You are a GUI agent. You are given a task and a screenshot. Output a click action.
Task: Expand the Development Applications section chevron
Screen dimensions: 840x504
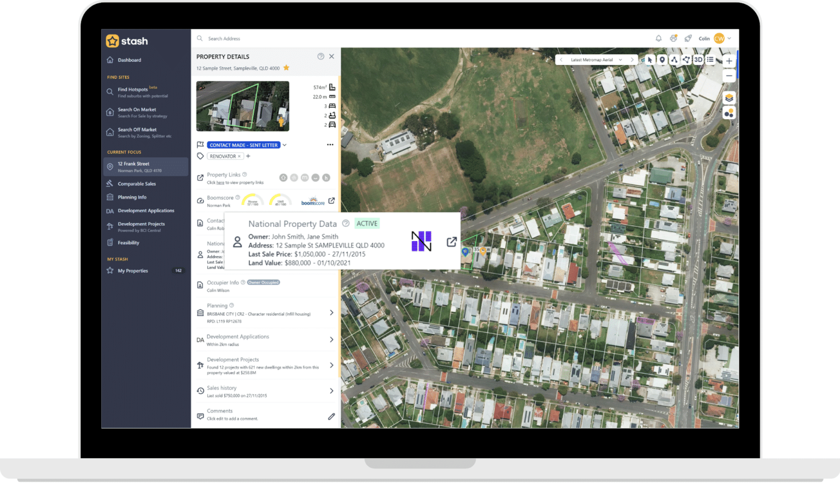coord(332,339)
